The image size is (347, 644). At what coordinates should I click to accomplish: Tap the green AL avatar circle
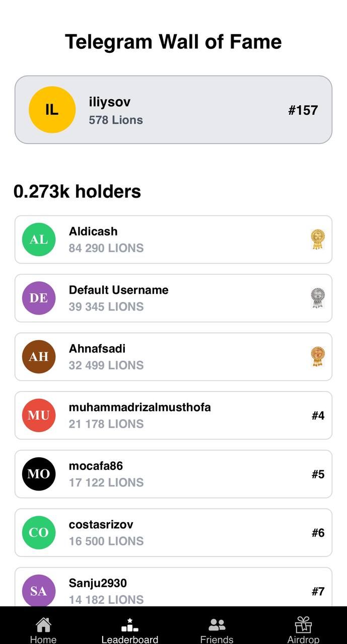tap(39, 239)
